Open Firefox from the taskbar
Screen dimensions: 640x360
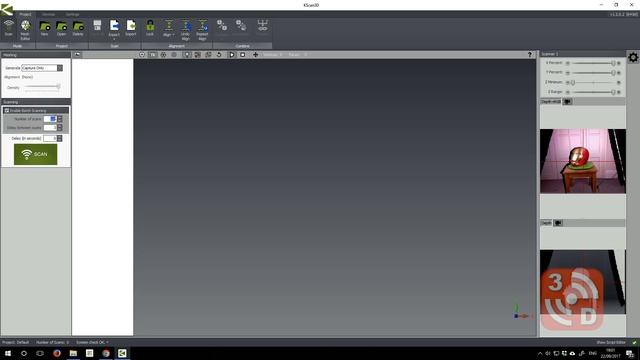(57, 353)
